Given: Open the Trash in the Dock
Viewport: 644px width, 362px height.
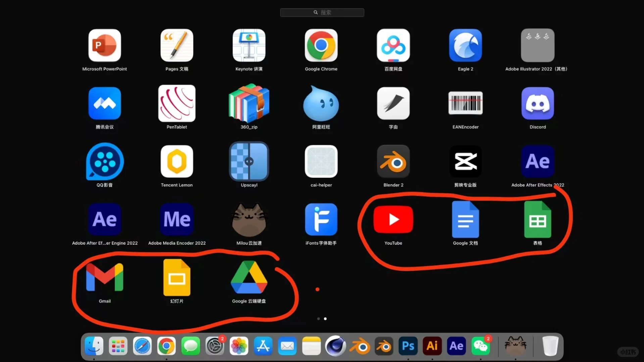Looking at the screenshot, I should click(550, 346).
